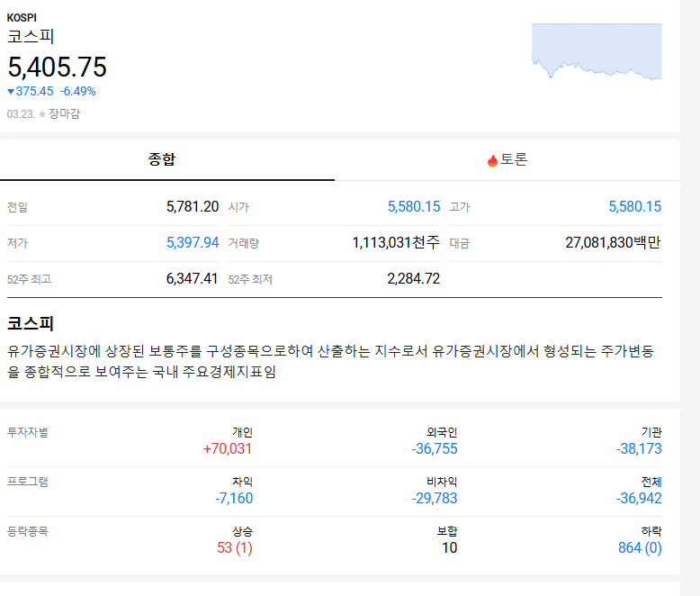Click the 하락 count 864 (0)
The width and height of the screenshot is (700, 596).
click(x=640, y=547)
